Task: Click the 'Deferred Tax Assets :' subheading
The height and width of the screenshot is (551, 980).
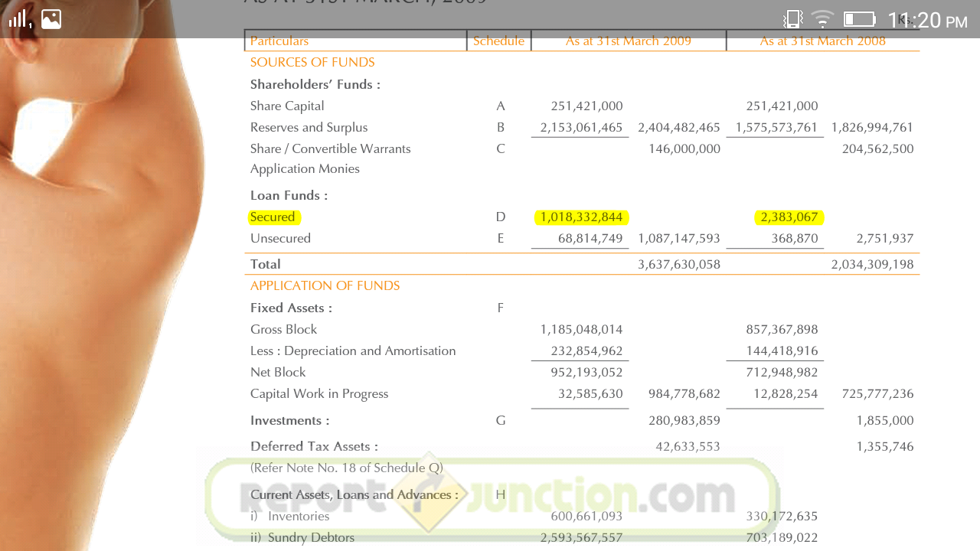Action: click(314, 446)
